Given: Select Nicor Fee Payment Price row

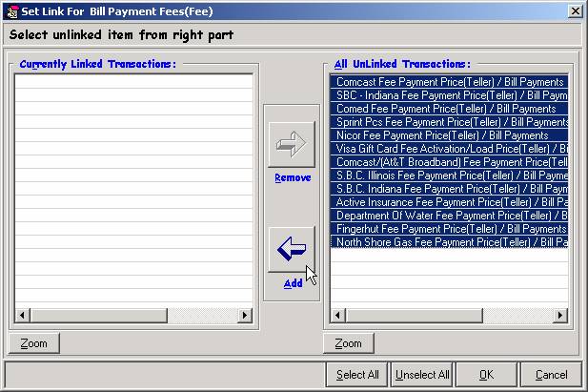Looking at the screenshot, I should pyautogui.click(x=449, y=135).
